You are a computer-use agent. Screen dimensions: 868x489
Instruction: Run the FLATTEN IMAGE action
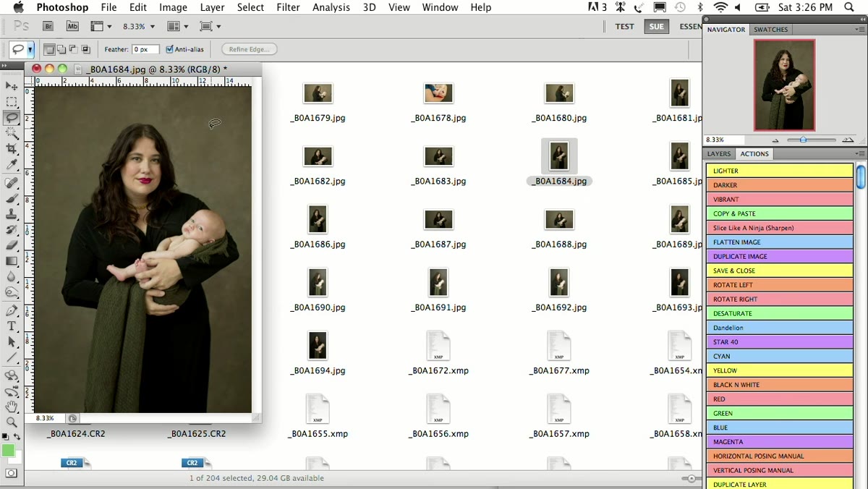pos(780,242)
